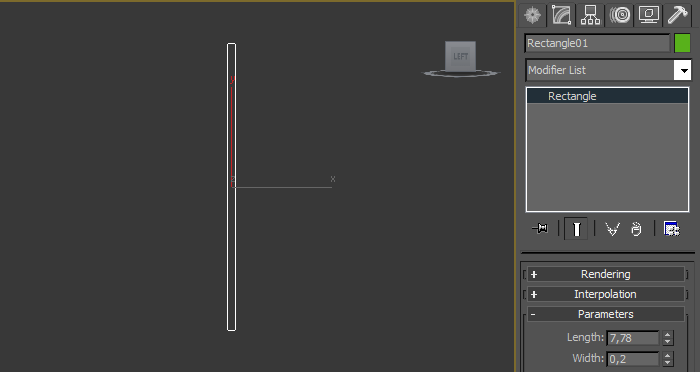The height and width of the screenshot is (372, 700).
Task: Click the ViewCube compass ring
Action: coord(461,74)
